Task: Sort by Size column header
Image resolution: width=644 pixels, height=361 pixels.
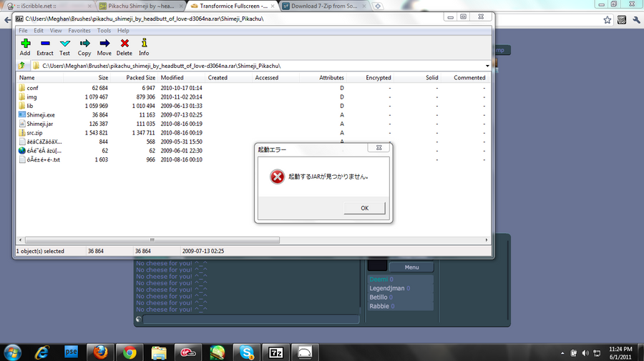Action: point(87,77)
